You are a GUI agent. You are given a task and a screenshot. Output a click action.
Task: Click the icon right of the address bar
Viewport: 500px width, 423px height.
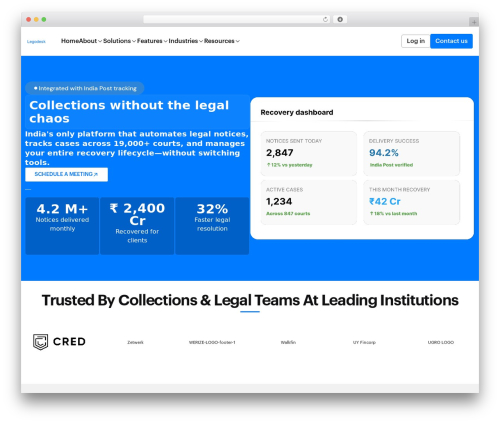[340, 19]
